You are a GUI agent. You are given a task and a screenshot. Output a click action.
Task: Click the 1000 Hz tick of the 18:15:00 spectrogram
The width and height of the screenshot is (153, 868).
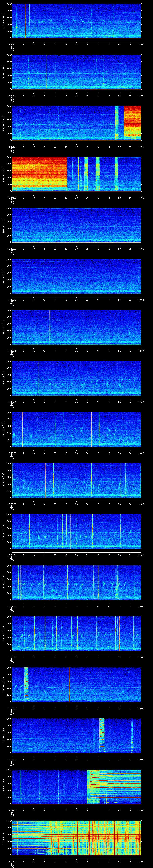click(8, 208)
